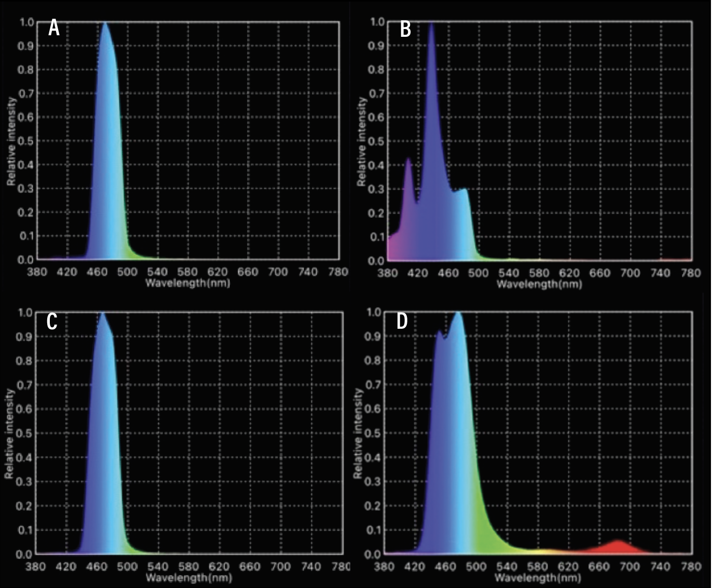Click the 0.5 y-axis tick label in chart D
Screen dimensions: 712x588
pos(374,433)
